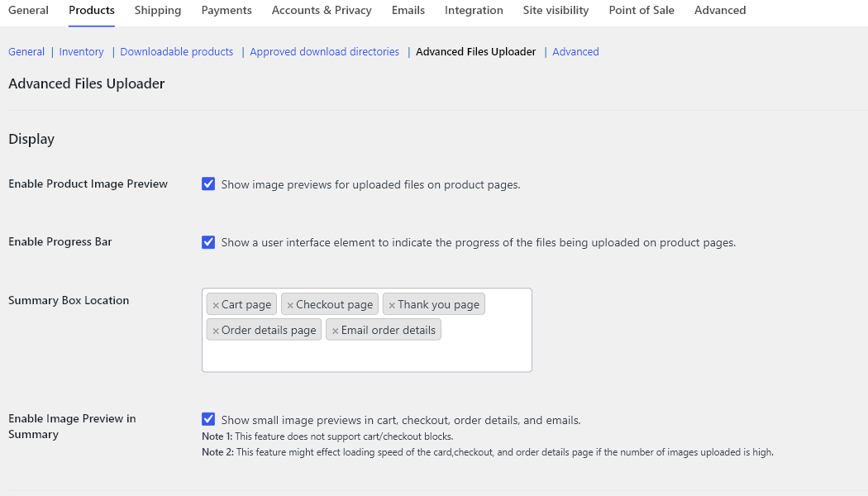Screen dimensions: 868x496
Task: Click the progress bar description text label
Action: pos(479,242)
